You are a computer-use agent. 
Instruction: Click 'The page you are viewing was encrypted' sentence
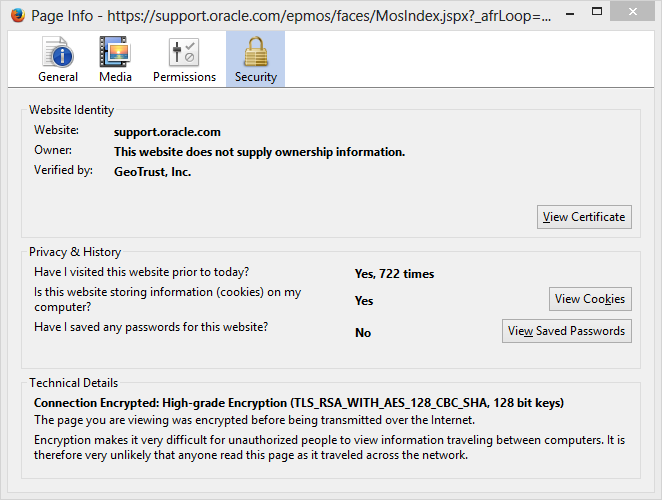tap(255, 420)
